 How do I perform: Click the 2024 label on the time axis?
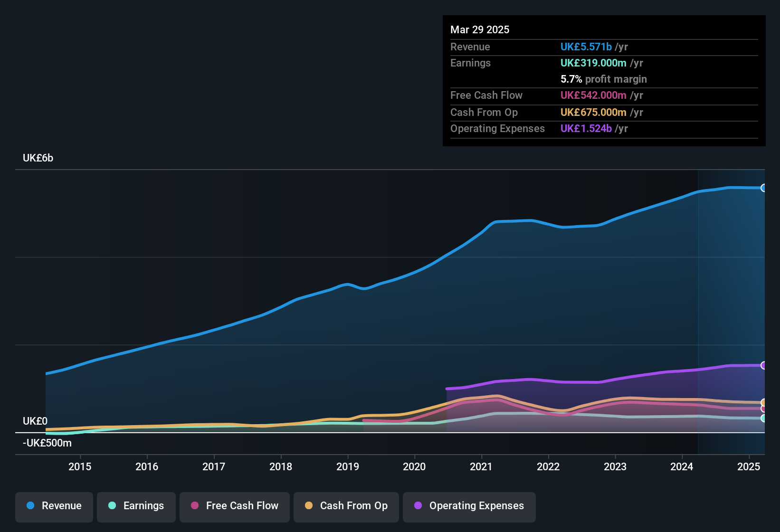click(682, 466)
